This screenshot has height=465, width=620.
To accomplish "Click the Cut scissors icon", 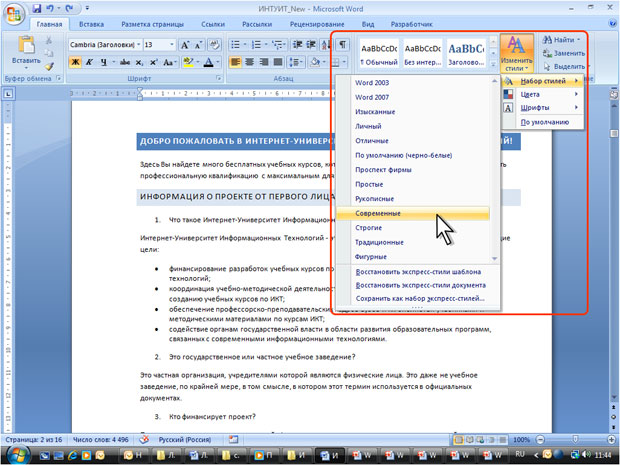I will coord(49,40).
